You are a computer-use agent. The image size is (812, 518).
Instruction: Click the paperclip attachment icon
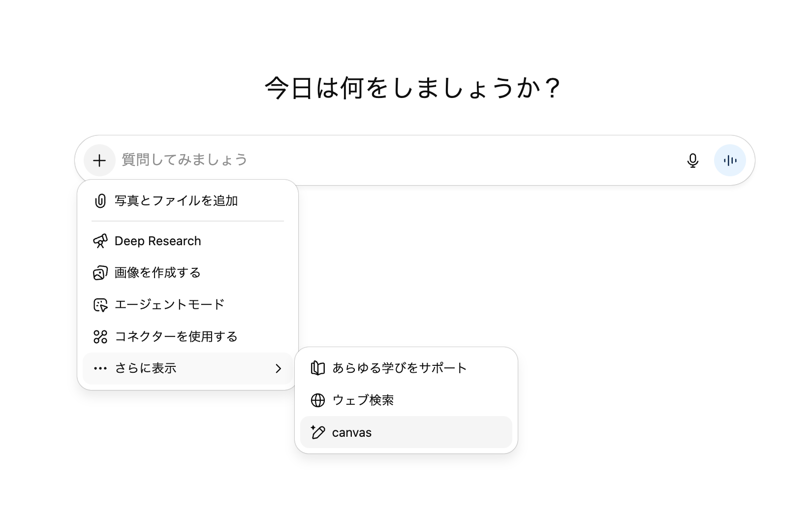[x=100, y=200]
